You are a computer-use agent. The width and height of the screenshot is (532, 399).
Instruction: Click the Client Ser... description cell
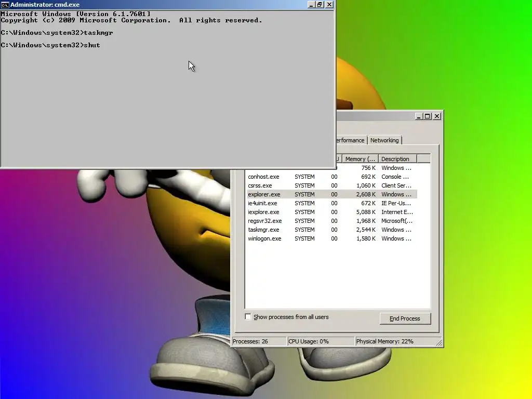[396, 185]
